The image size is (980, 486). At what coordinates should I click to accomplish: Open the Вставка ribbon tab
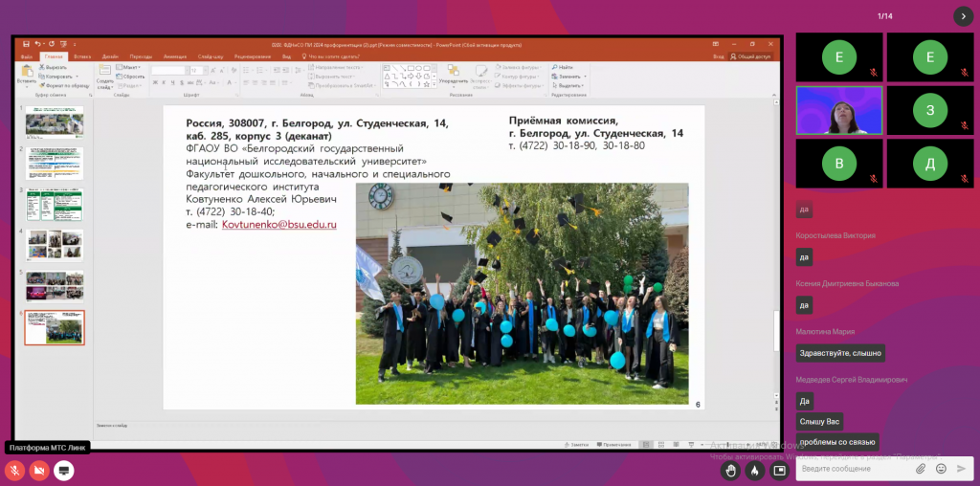[82, 56]
